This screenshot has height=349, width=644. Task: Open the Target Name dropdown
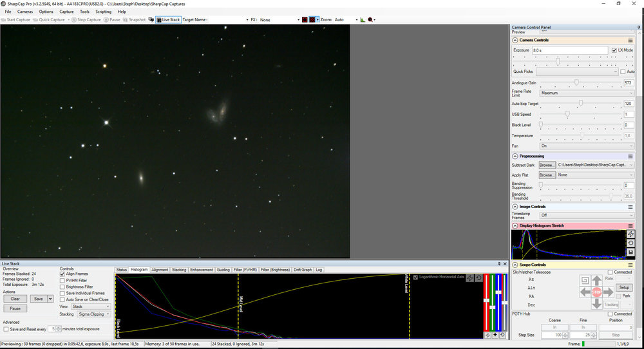pos(247,20)
